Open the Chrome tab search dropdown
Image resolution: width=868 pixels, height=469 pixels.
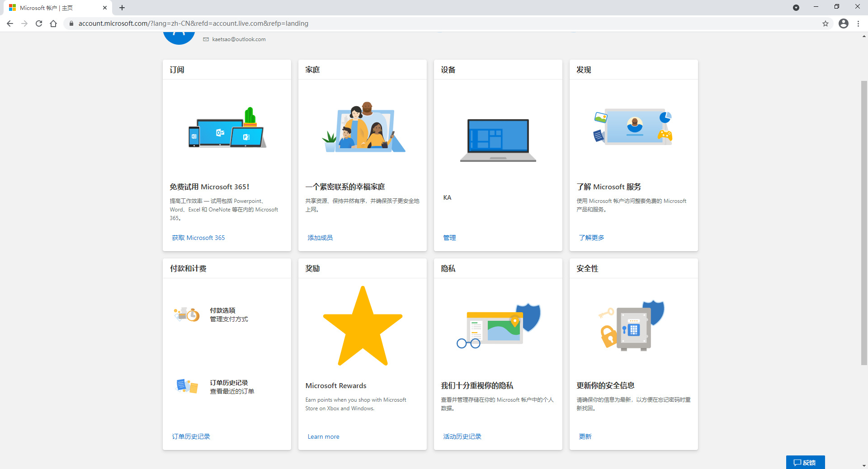coord(796,8)
